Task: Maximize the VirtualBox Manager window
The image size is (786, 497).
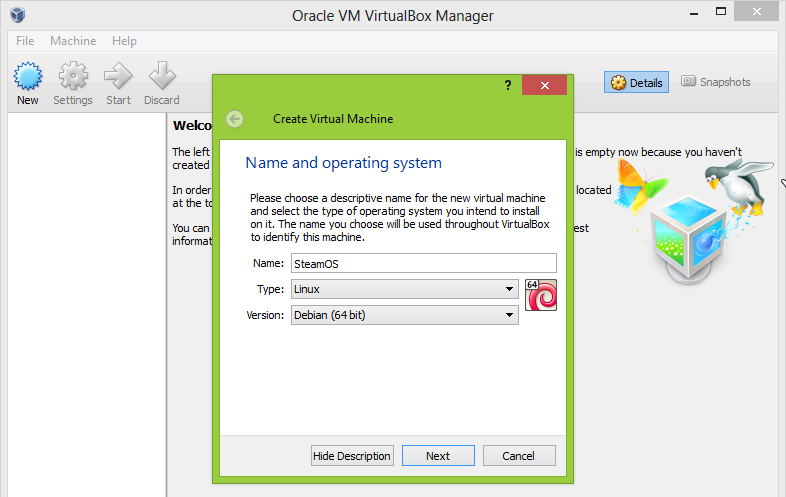Action: click(x=721, y=11)
